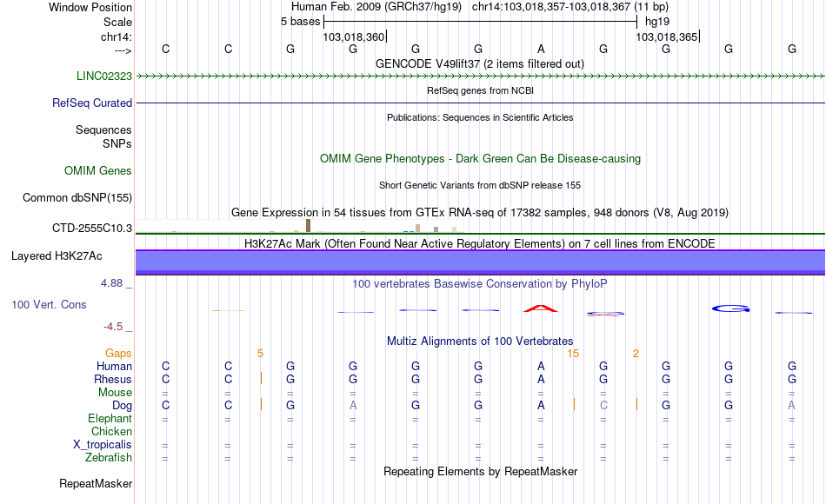Click the Short Genetic Variants dbSNP title
826x504 pixels.
coord(480,185)
